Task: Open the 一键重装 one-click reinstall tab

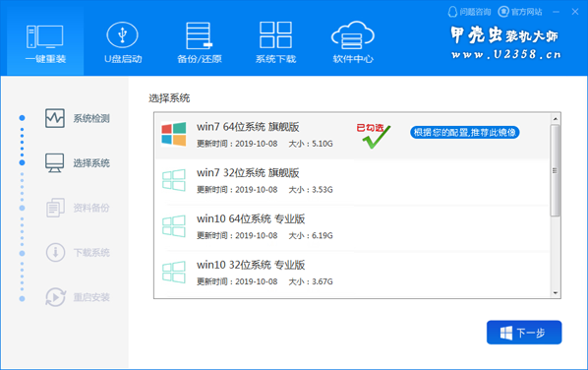Action: pyautogui.click(x=45, y=41)
